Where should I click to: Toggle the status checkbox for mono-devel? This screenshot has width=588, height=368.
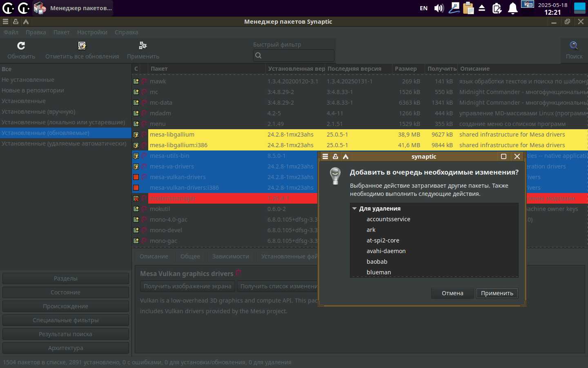tap(136, 230)
